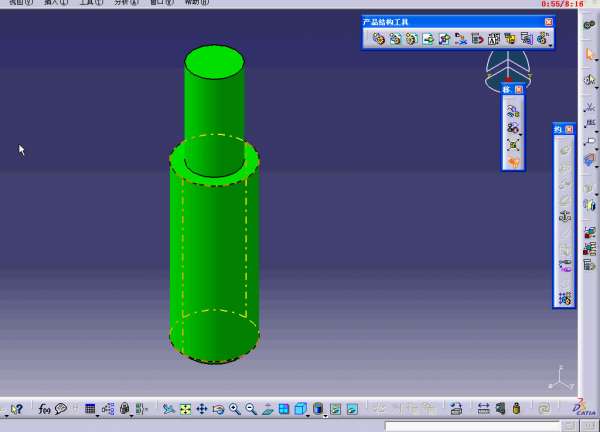This screenshot has width=600, height=432.
Task: Open the 插入 (Insert) menu
Action: coord(56,2)
